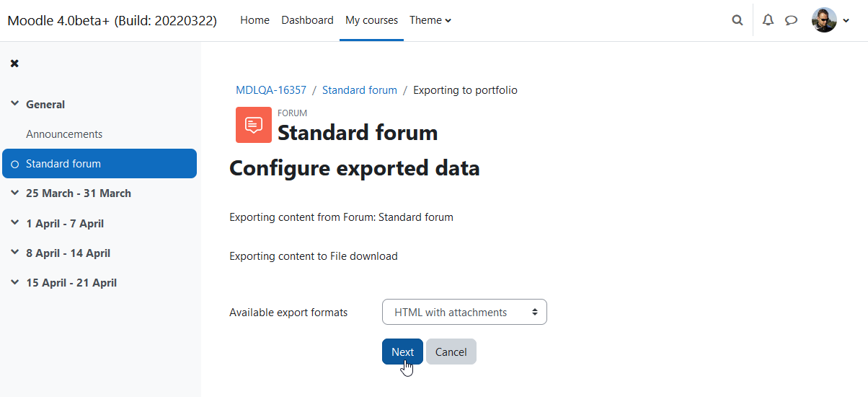Expand the 1 April - 7 April section

click(x=14, y=223)
